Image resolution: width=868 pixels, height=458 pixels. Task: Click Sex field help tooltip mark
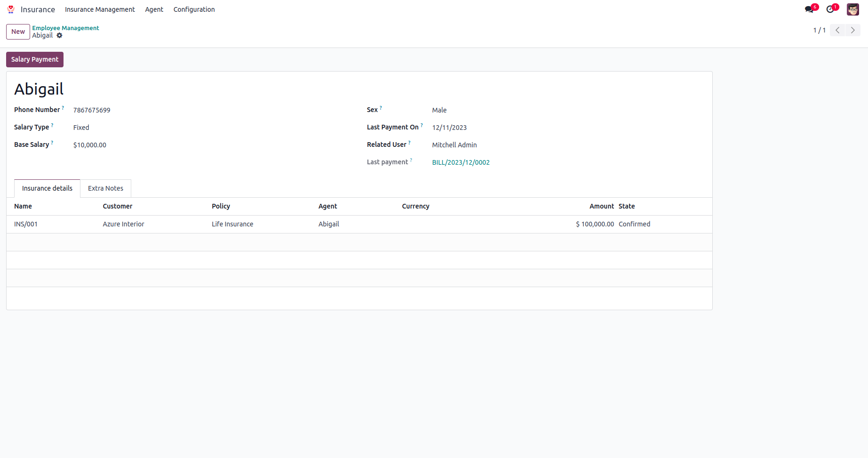pyautogui.click(x=381, y=108)
